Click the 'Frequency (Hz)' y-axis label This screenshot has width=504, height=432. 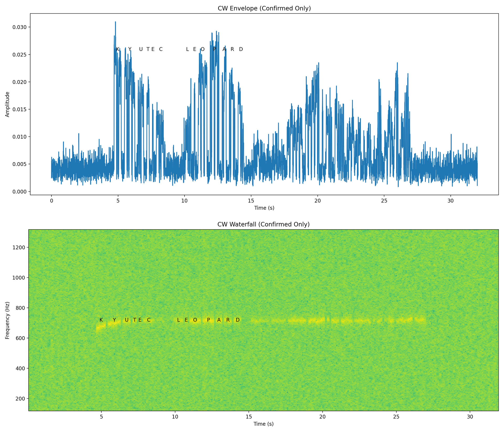pyautogui.click(x=7, y=320)
